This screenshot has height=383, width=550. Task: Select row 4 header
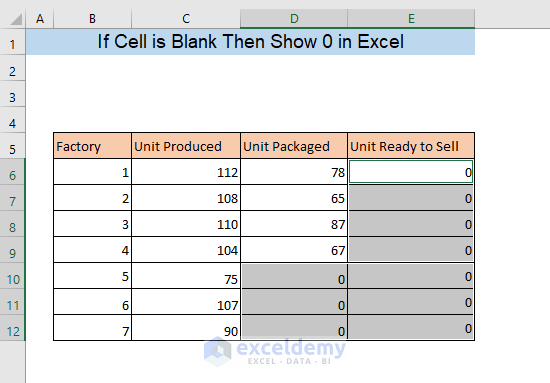pyautogui.click(x=13, y=120)
